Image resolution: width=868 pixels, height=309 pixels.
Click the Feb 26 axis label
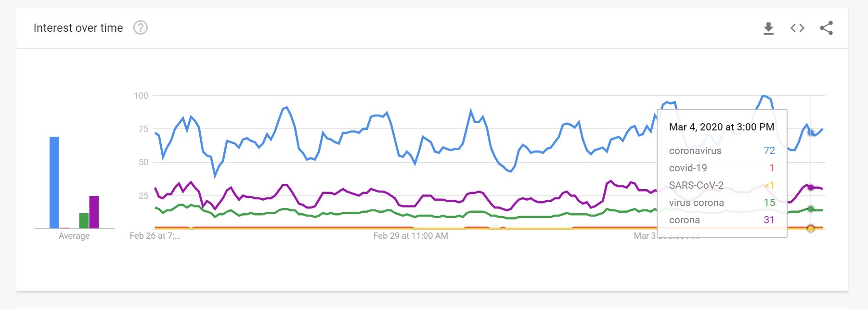[155, 236]
